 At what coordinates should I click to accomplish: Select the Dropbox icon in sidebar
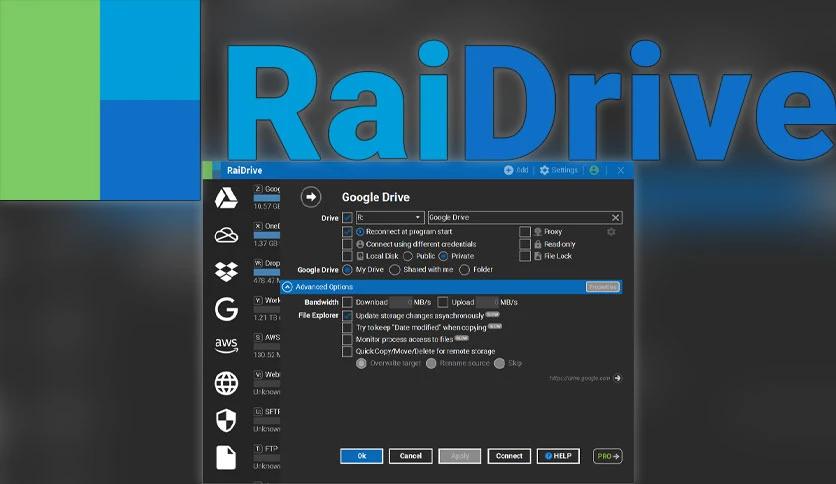[x=226, y=271]
